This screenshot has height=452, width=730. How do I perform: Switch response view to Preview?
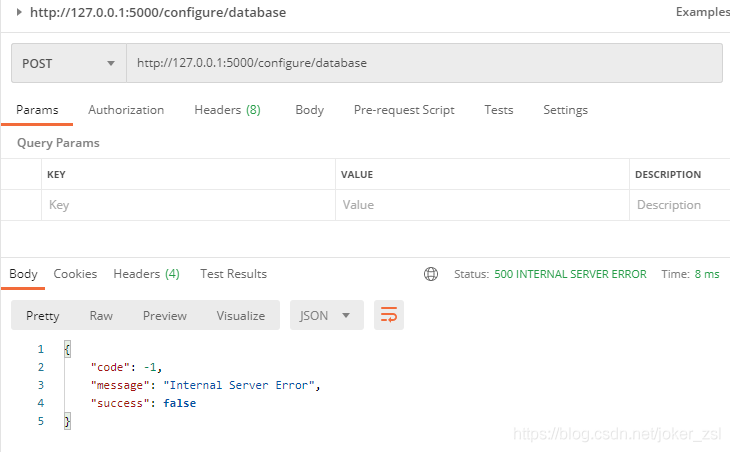coord(164,315)
